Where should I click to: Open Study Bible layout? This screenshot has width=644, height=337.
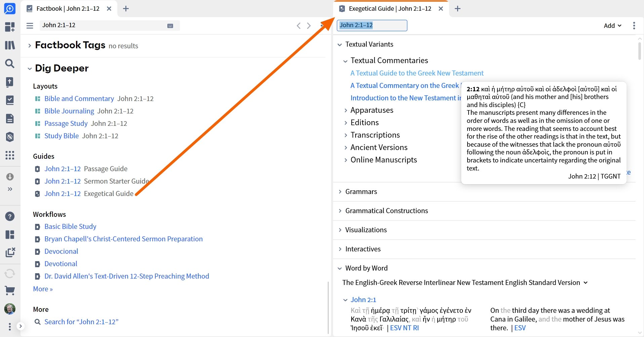(x=62, y=136)
